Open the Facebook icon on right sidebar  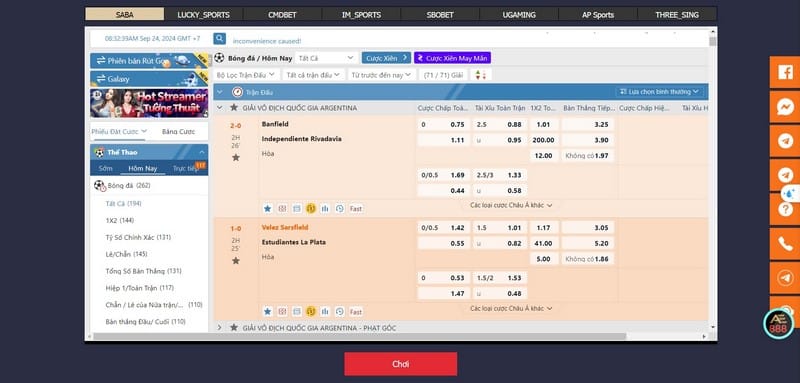pos(785,72)
